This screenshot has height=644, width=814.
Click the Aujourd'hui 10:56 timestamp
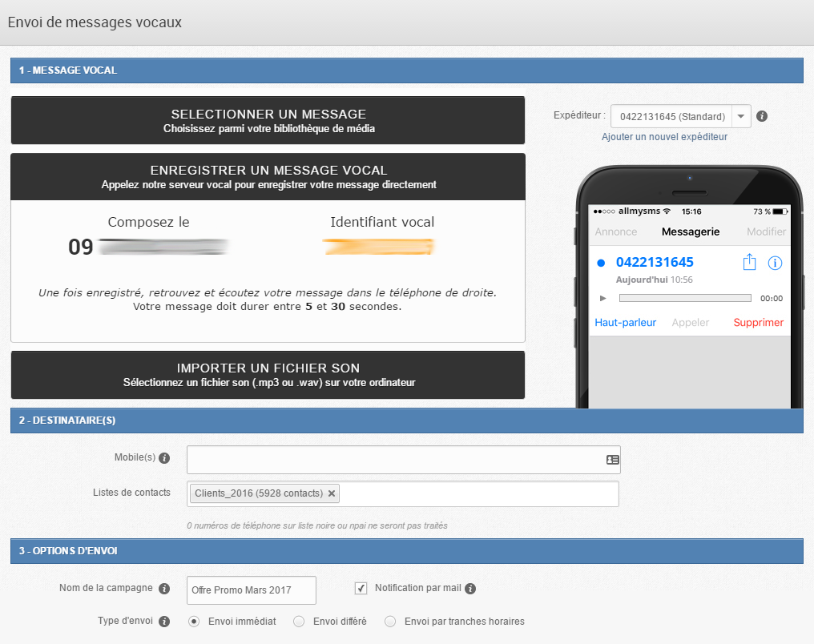click(x=654, y=280)
